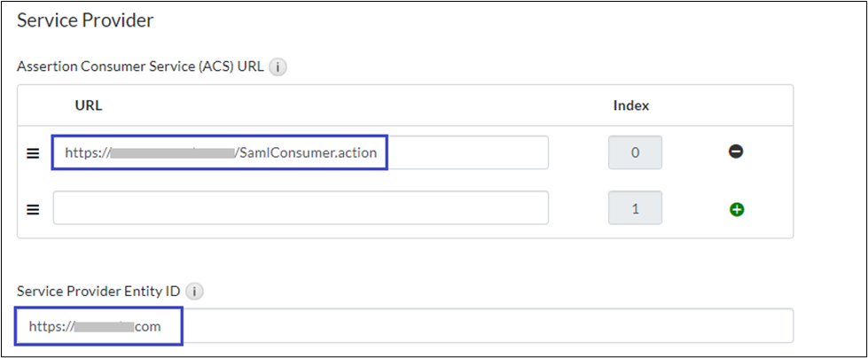Click the empty second ACS URL field

pyautogui.click(x=301, y=208)
